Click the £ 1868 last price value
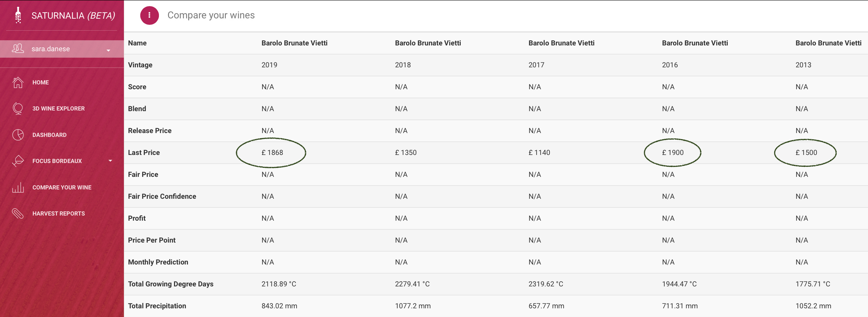Image resolution: width=868 pixels, height=317 pixels. (x=272, y=152)
